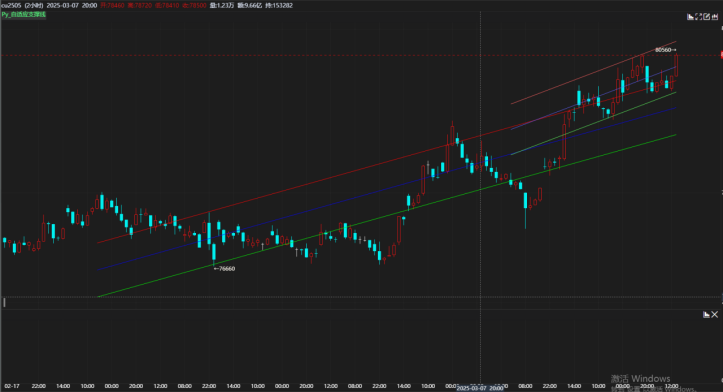Click the (2小时) period label
The image size is (723, 392).
point(34,6)
